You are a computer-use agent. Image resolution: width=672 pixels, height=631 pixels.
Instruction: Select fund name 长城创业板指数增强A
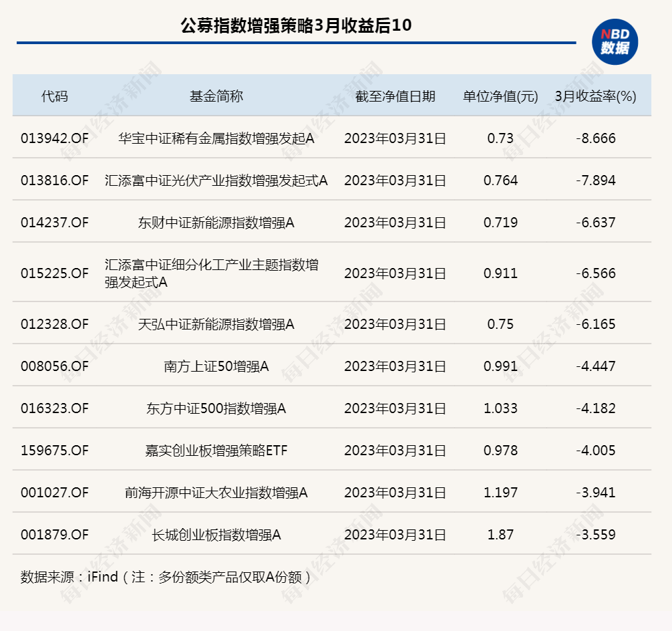[216, 534]
